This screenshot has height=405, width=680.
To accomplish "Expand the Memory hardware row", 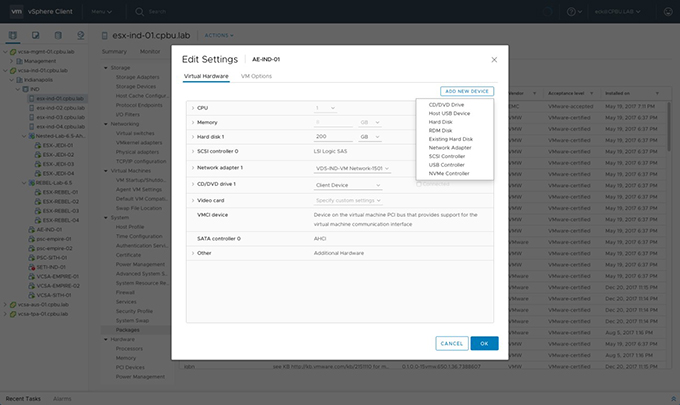I will [193, 123].
